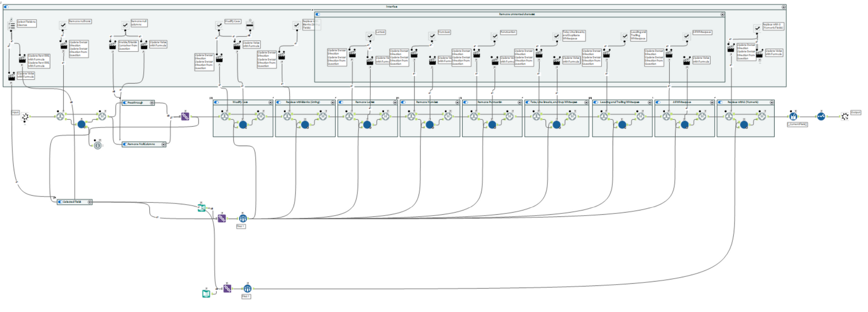868x312 pixels.
Task: Select the green Text Input book icon
Action: click(206, 294)
